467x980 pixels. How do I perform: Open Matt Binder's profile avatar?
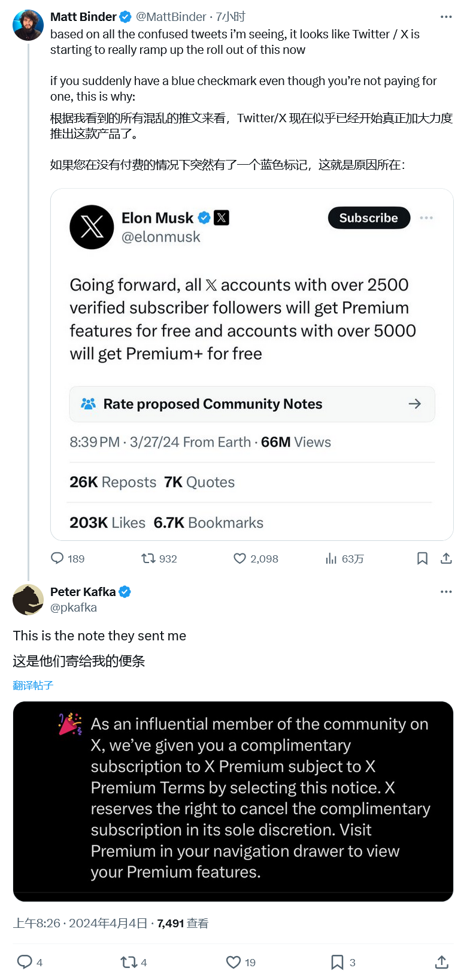tap(28, 25)
